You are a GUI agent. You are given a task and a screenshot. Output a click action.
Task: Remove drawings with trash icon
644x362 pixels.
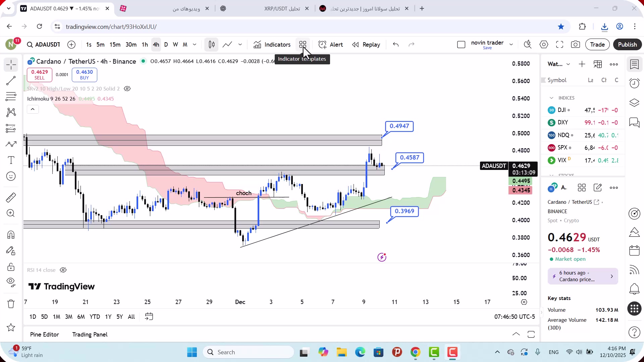[x=11, y=304]
